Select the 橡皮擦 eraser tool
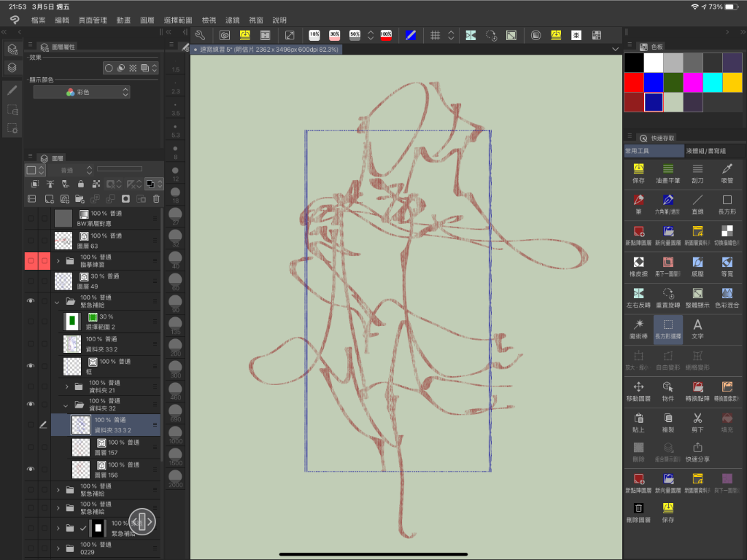Image resolution: width=747 pixels, height=560 pixels. [638, 266]
